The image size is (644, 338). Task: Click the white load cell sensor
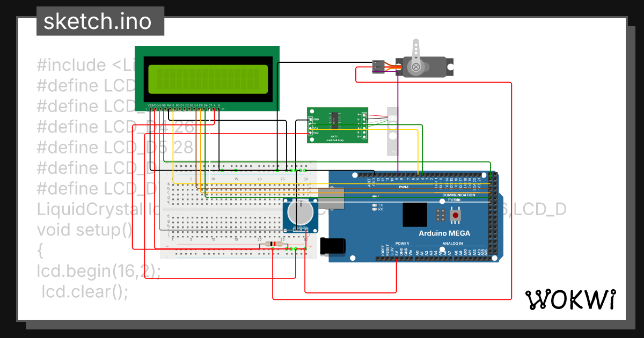[x=393, y=131]
